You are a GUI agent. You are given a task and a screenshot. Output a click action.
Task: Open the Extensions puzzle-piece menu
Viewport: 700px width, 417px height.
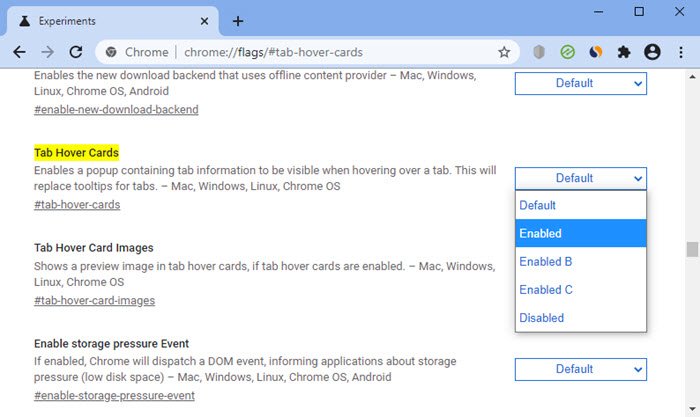pos(624,52)
